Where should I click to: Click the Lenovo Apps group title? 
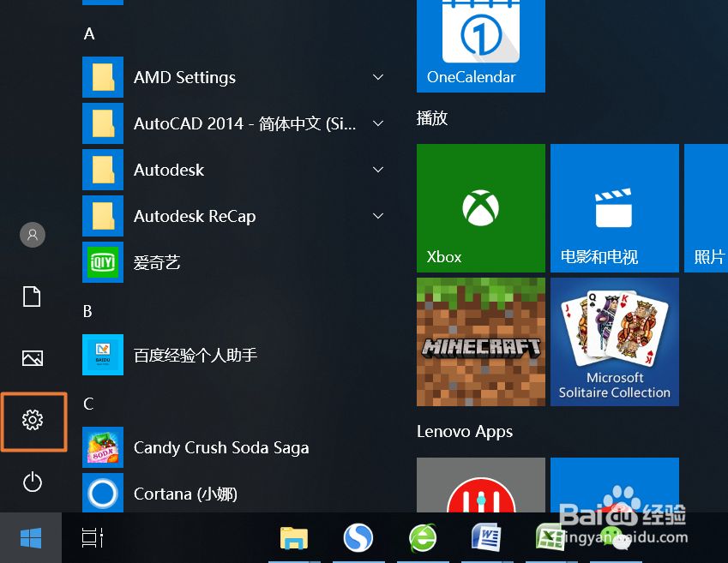pos(465,432)
